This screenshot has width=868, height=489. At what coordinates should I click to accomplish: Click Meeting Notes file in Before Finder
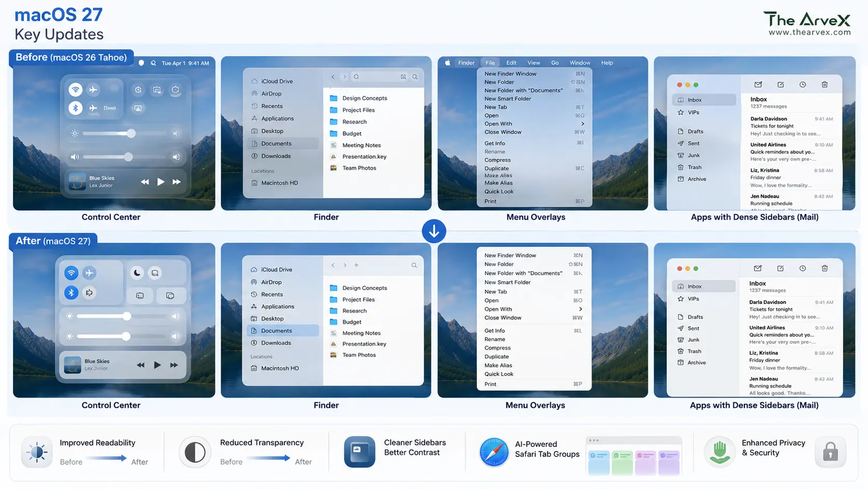coord(356,146)
